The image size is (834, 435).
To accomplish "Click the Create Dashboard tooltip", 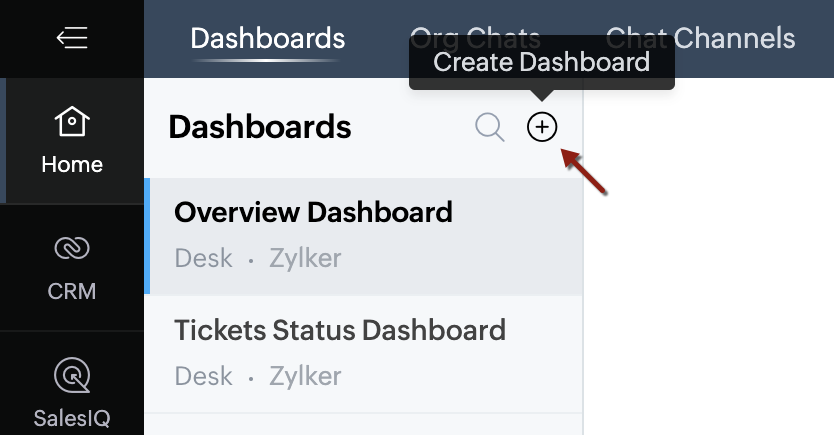I will pos(541,62).
